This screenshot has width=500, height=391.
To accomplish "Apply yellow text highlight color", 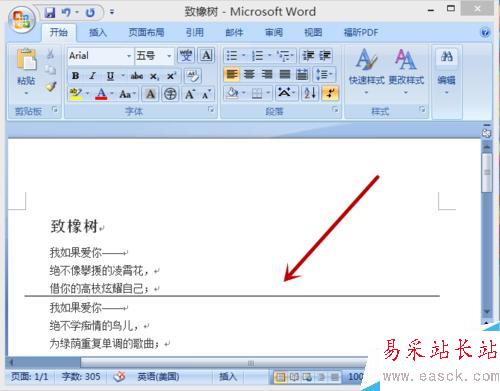I will tap(76, 94).
